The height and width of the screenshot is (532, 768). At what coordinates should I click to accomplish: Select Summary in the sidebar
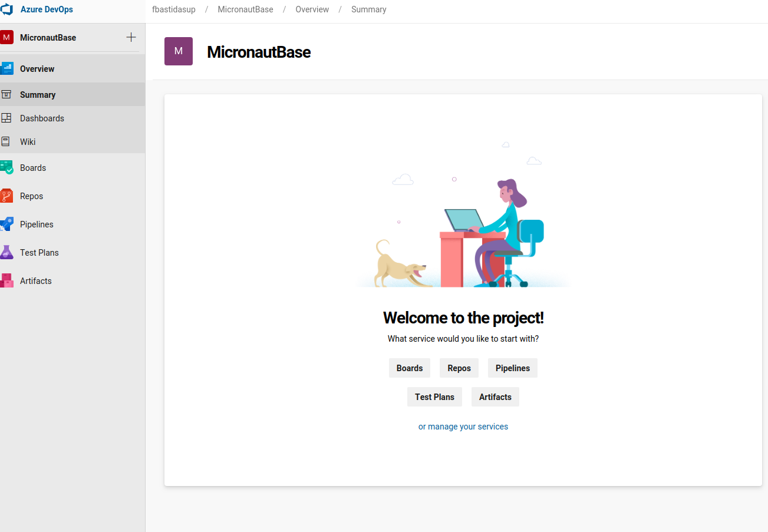(38, 94)
